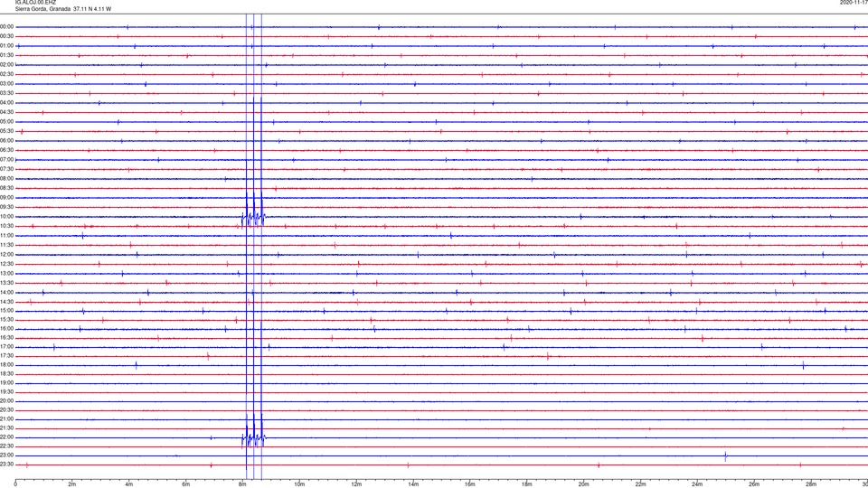This screenshot has width=868, height=488.
Task: Select the 22:30 trace label
Action: coord(6,446)
